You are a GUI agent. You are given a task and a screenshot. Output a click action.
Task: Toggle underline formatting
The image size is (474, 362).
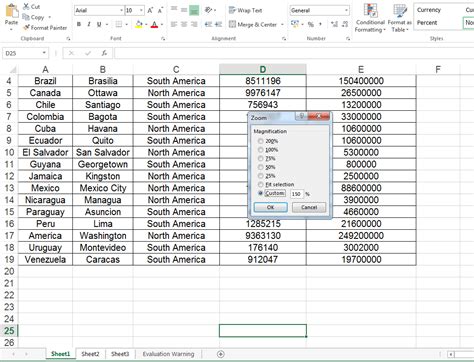point(99,24)
